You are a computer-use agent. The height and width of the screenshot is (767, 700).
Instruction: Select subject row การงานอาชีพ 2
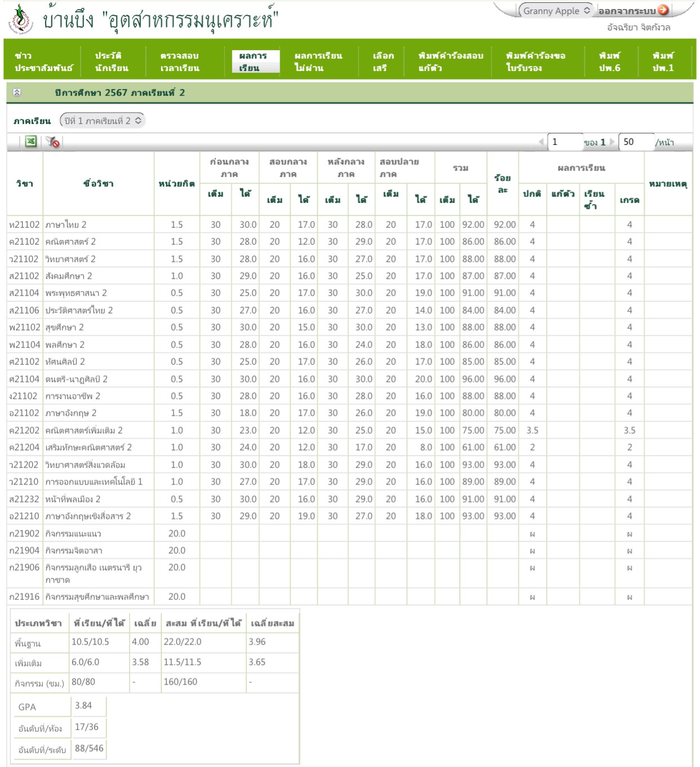coord(349,396)
